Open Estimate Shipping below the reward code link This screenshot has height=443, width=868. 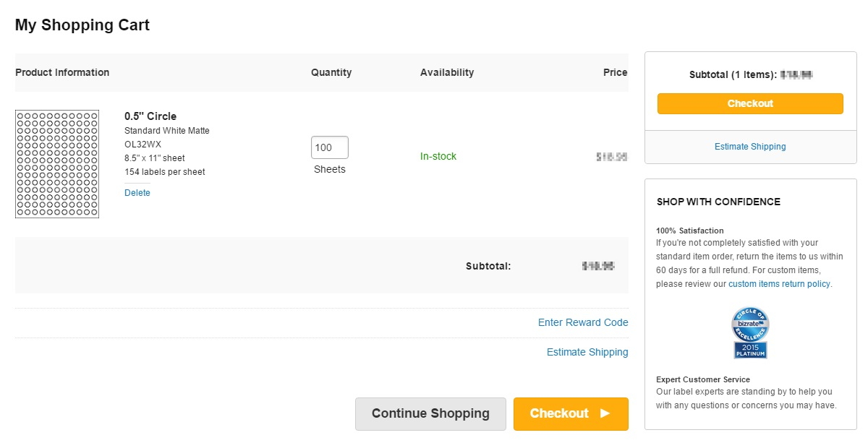coord(587,352)
